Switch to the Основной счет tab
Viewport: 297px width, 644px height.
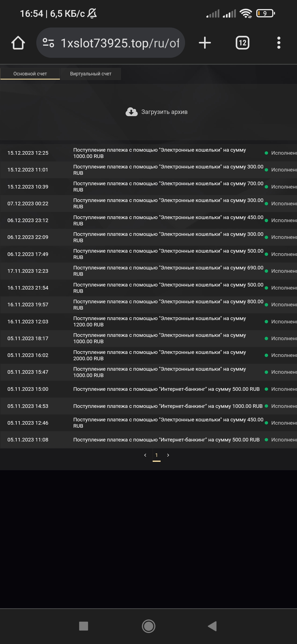tap(30, 74)
